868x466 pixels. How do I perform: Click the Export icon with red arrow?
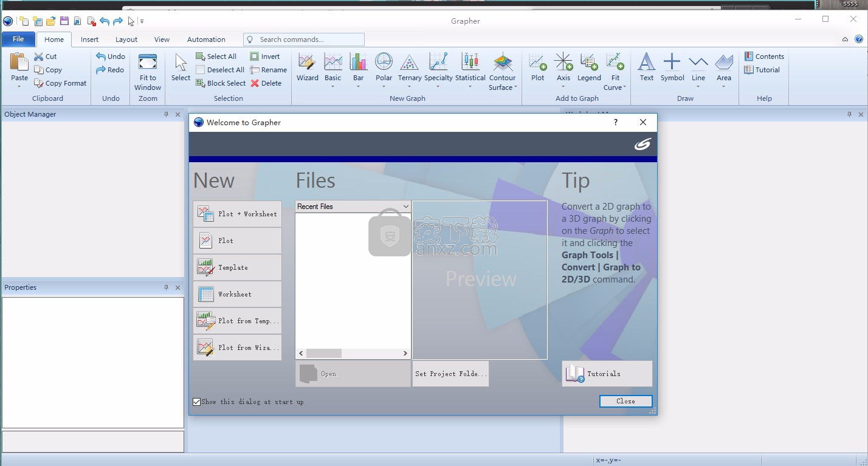tap(91, 21)
